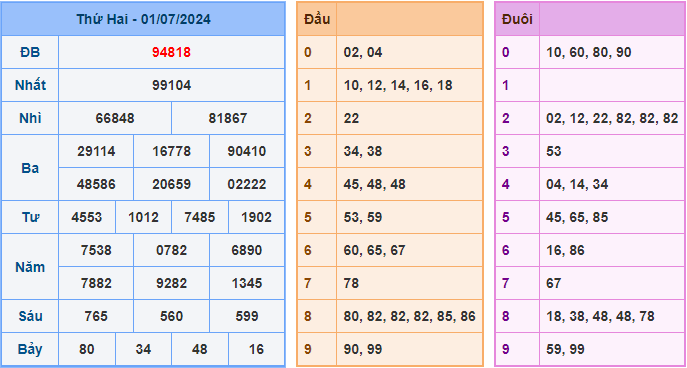
Task: Click Đuôi values '04, 14, 34'
Action: (577, 184)
